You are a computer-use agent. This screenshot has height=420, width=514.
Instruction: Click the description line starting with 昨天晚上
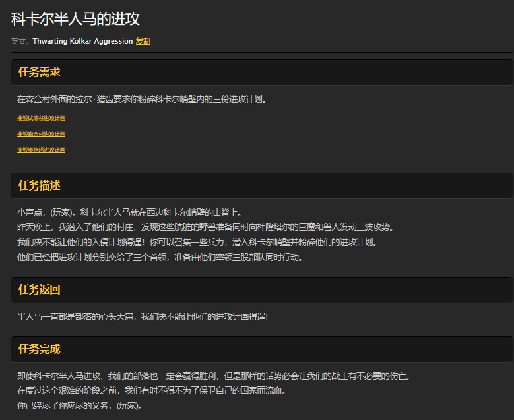coord(205,227)
